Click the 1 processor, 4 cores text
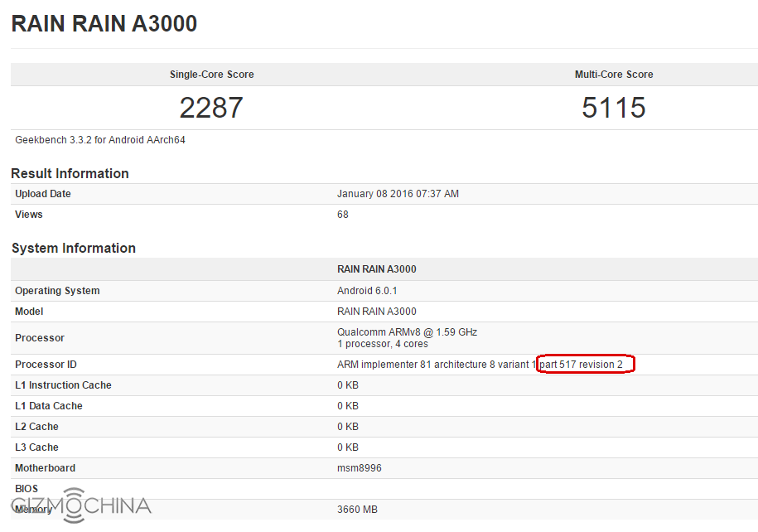The image size is (758, 532). point(383,344)
